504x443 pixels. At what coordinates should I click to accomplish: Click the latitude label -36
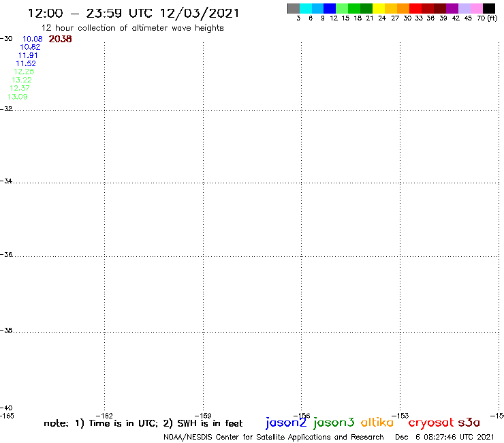coord(6,254)
